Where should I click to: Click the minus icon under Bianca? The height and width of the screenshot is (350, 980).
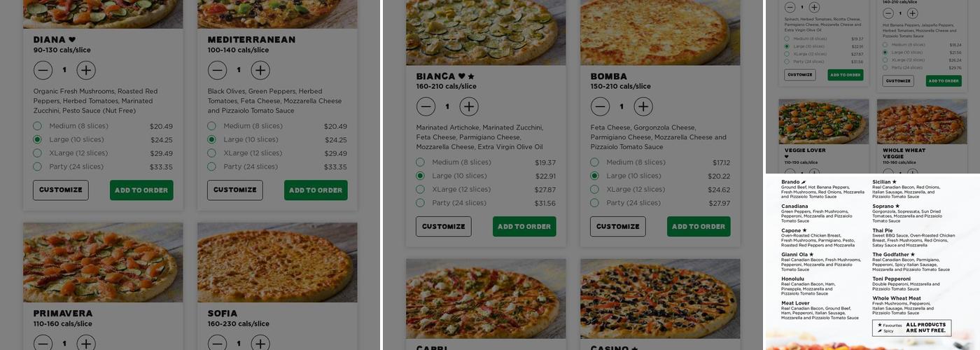(x=426, y=106)
